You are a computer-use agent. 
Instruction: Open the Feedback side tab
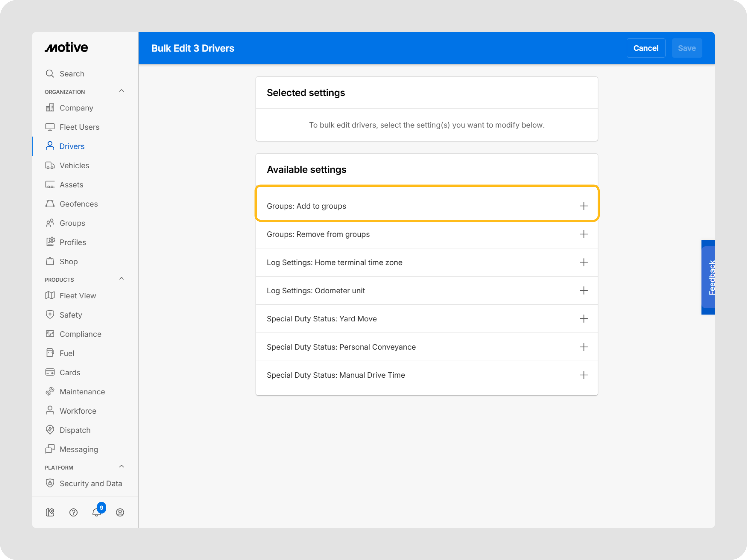pos(709,277)
